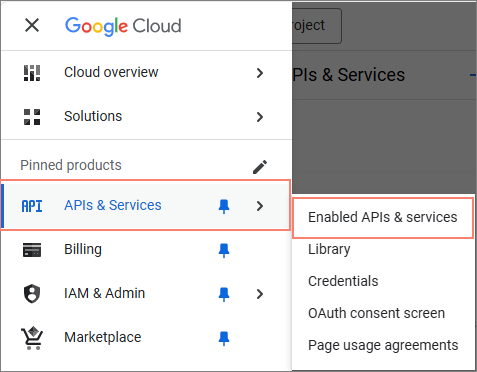
Task: Unpin IAM & Admin using its pin
Action: pyautogui.click(x=224, y=294)
